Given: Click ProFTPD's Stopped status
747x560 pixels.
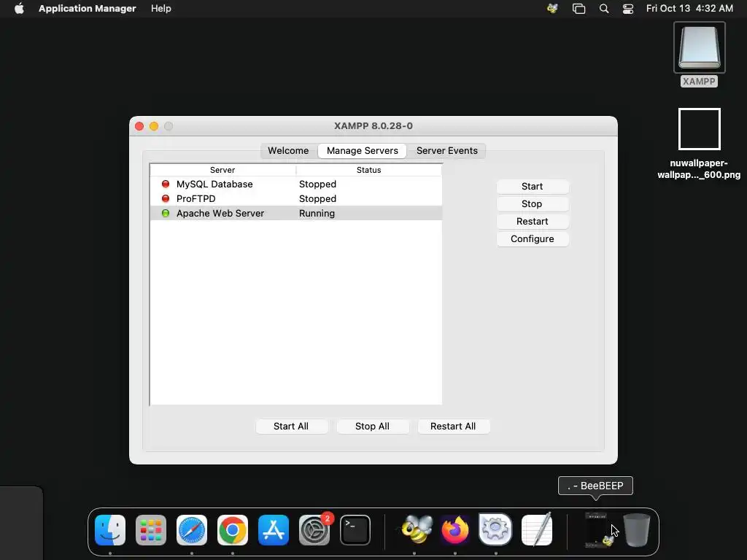Looking at the screenshot, I should (318, 198).
